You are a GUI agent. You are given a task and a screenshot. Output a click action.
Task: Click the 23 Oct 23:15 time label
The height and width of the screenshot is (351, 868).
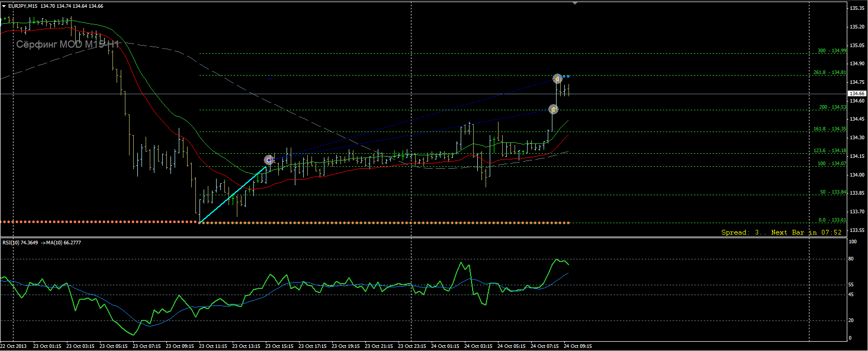click(412, 346)
